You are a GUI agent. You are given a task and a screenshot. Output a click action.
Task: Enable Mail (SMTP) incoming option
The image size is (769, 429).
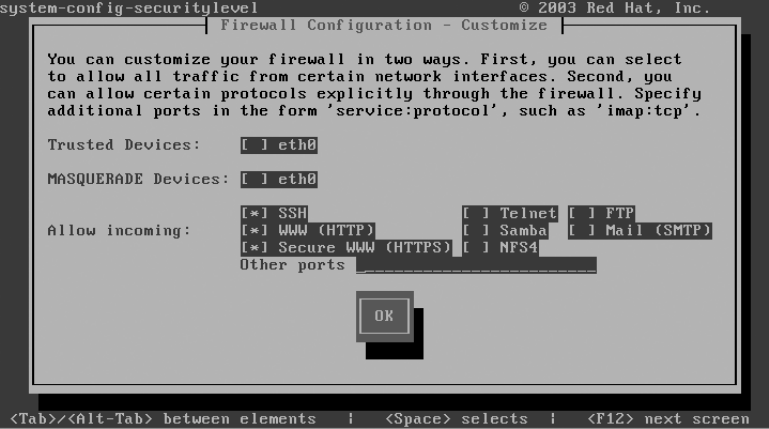point(640,230)
